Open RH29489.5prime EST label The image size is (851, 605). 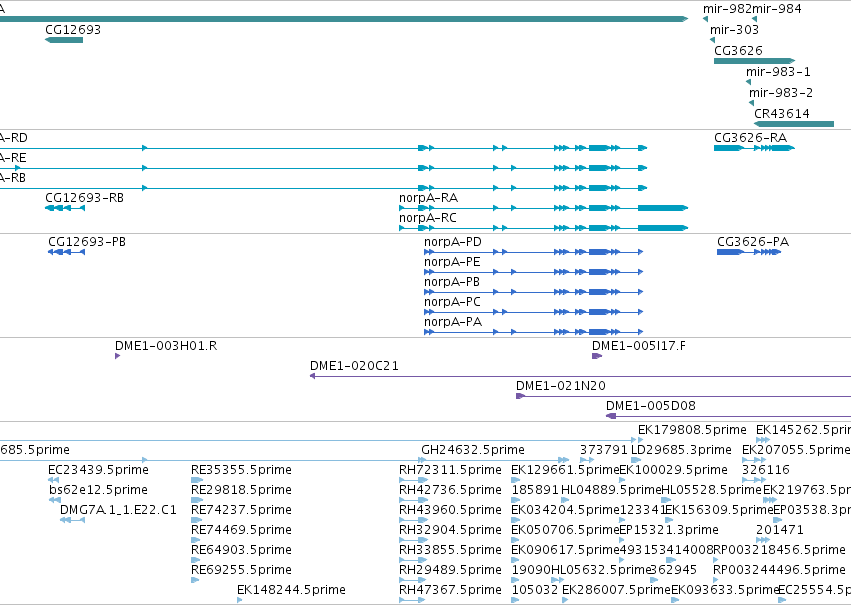click(450, 570)
